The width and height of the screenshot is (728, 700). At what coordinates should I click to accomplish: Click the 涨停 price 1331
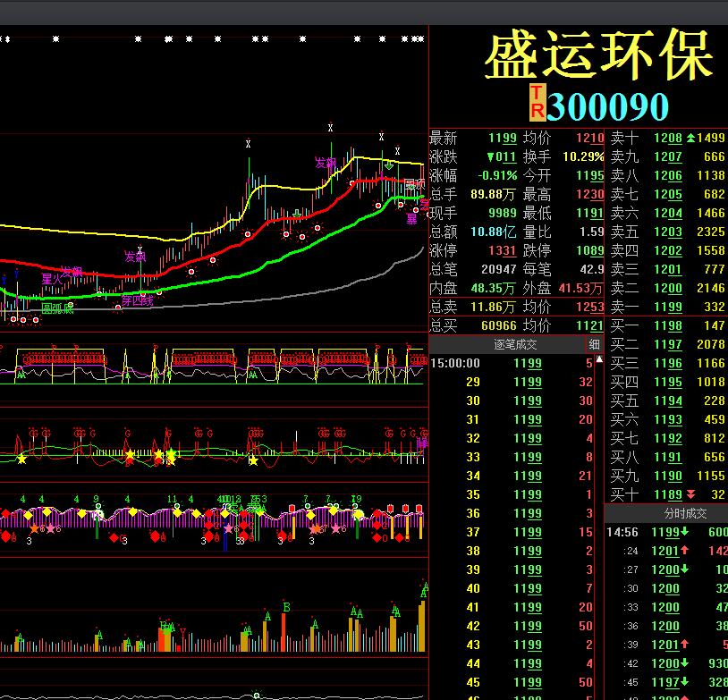503,250
